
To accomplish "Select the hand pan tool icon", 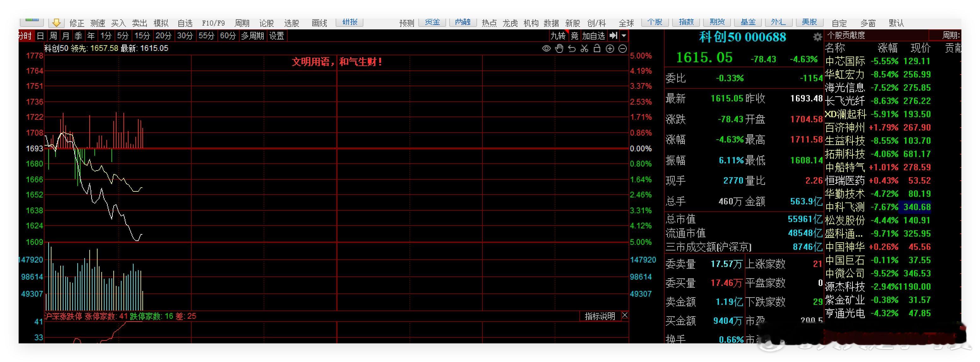I will coord(559,48).
